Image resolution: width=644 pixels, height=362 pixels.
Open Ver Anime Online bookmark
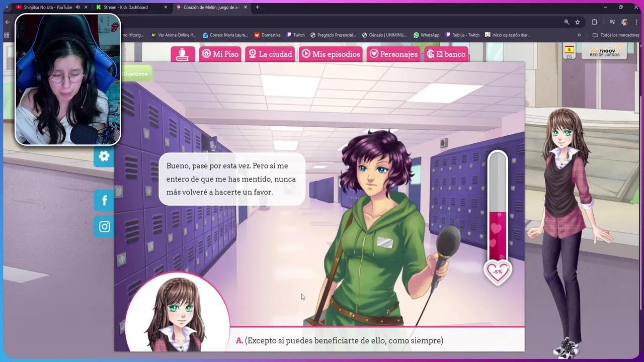click(174, 35)
